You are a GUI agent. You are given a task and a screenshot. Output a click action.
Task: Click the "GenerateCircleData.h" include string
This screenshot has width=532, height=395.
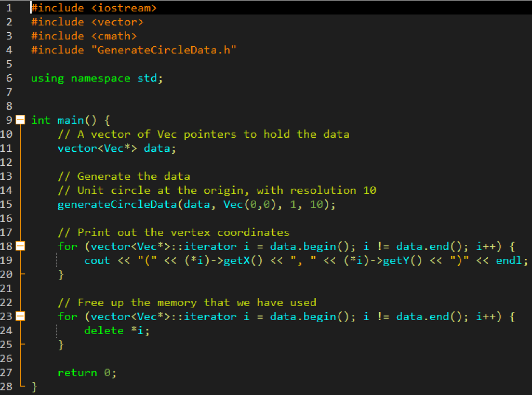160,50
